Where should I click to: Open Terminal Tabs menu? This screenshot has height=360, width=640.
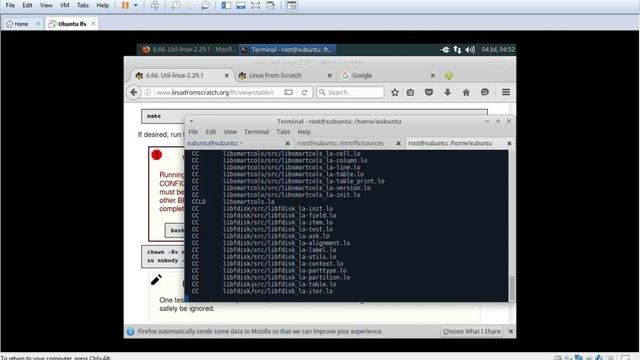click(283, 132)
